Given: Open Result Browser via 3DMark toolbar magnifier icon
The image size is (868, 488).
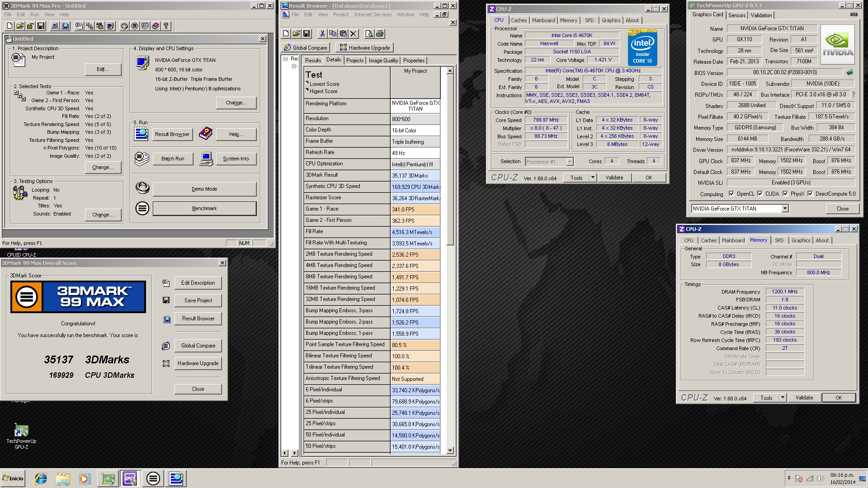Looking at the screenshot, I should click(65, 26).
